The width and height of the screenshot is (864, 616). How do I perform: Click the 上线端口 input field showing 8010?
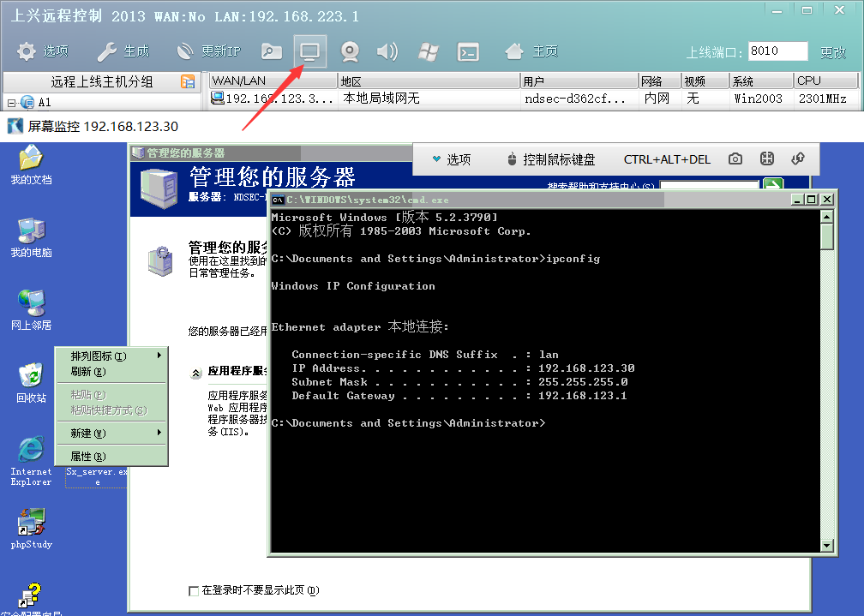tap(777, 51)
